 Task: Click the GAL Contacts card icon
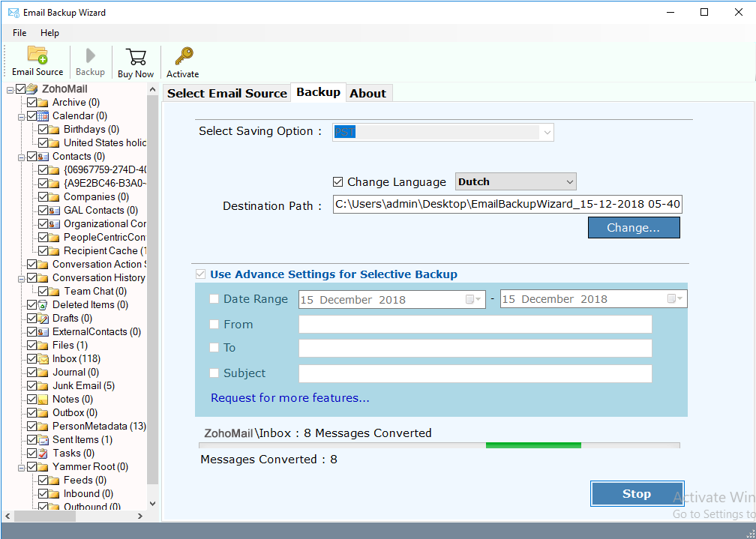click(55, 210)
